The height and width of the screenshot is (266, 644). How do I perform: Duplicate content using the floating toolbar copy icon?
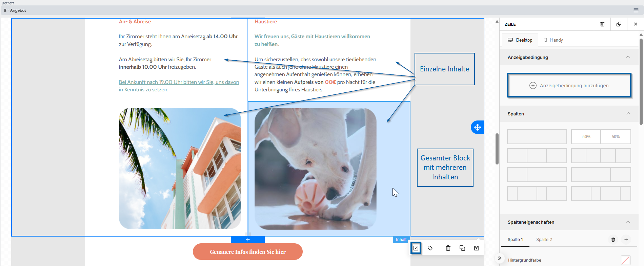462,248
